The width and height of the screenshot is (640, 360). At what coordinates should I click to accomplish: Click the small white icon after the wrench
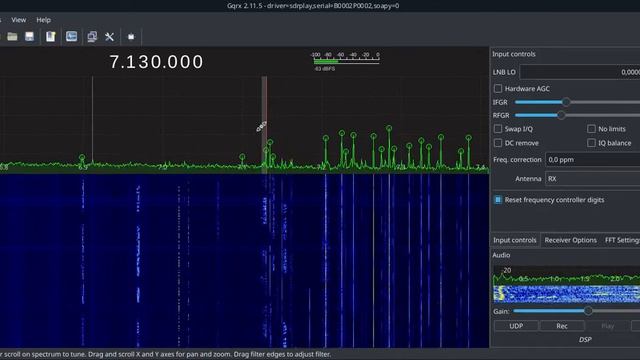131,37
